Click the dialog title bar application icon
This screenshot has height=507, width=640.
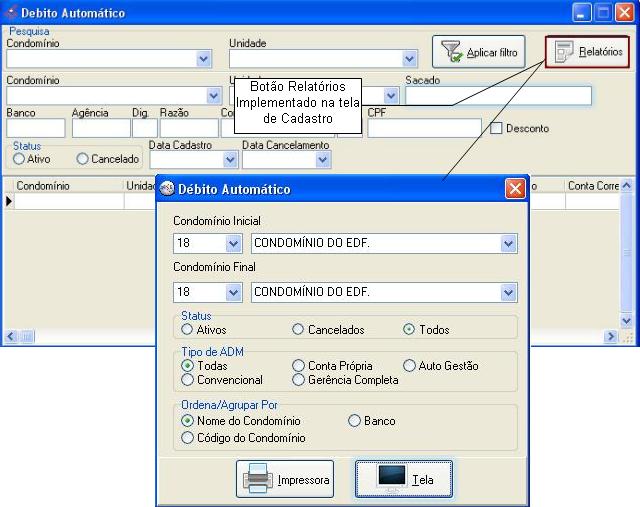167,189
